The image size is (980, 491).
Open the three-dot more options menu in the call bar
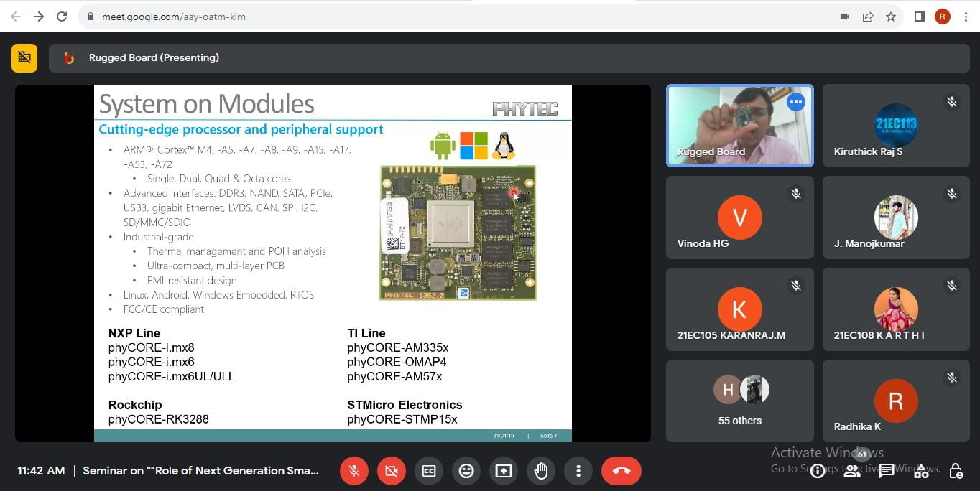(x=578, y=471)
